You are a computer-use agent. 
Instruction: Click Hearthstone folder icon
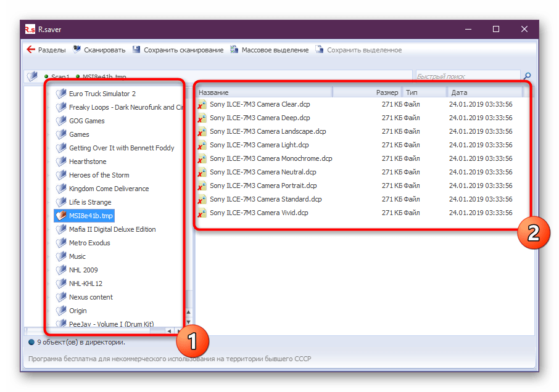point(61,161)
